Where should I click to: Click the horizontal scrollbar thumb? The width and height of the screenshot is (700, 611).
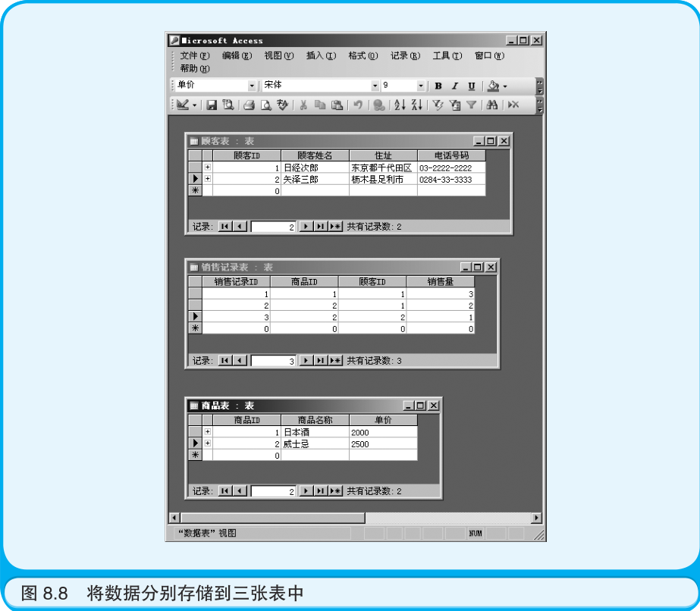[273, 518]
